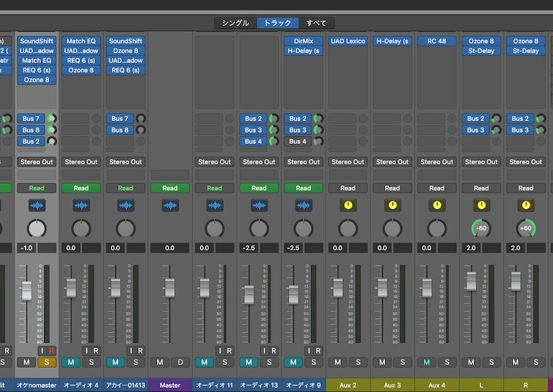Open DirMix plugin on オーディオ 9
Image resolution: width=553 pixels, height=392 pixels.
pyautogui.click(x=303, y=41)
